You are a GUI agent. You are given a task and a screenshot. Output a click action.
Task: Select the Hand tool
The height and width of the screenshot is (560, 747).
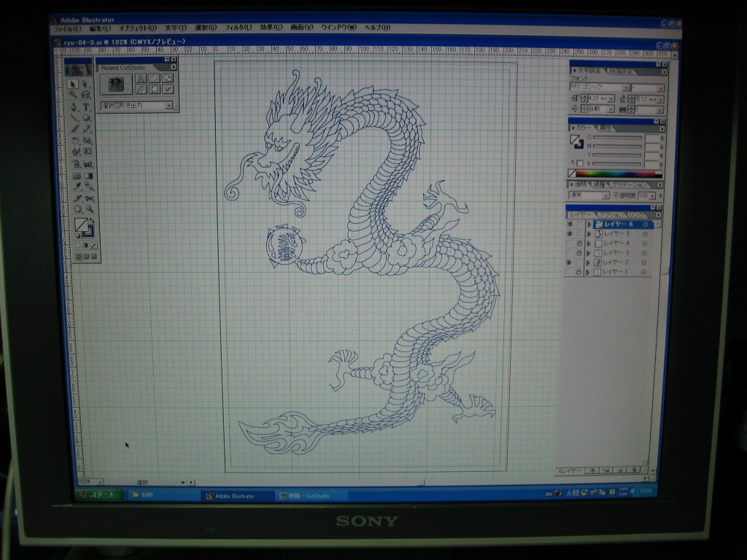click(x=77, y=209)
